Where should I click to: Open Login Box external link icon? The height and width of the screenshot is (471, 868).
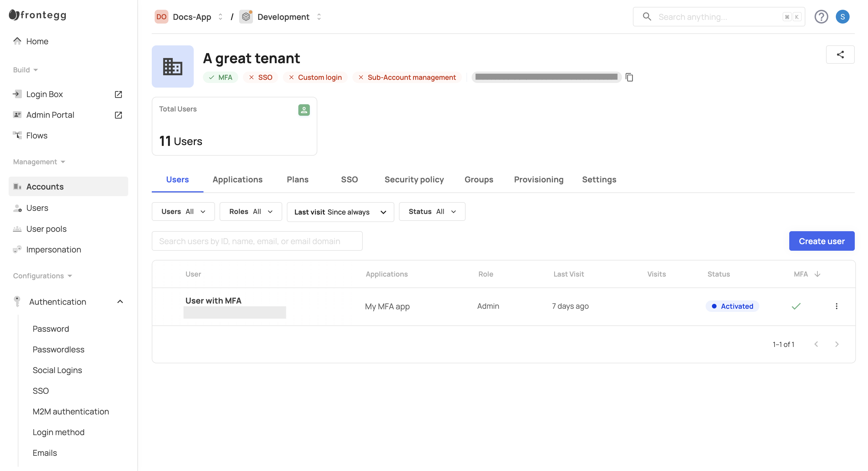coord(118,94)
